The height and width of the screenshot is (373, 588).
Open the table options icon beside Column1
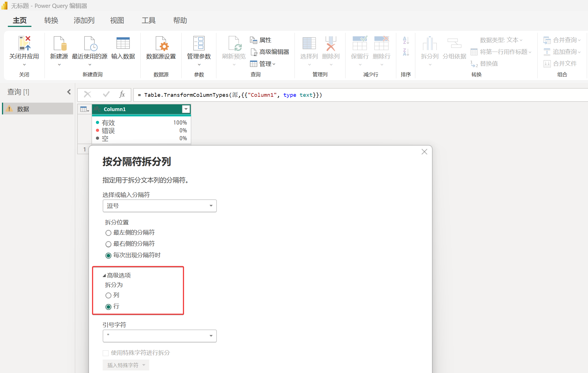tap(84, 109)
